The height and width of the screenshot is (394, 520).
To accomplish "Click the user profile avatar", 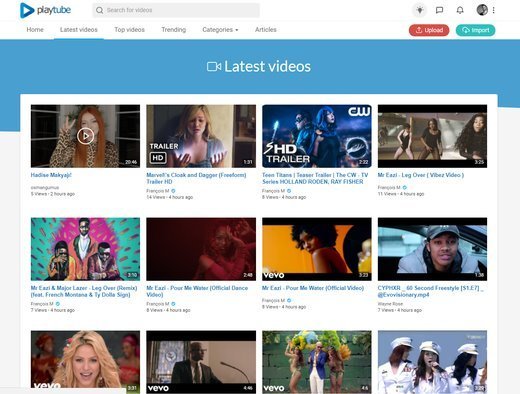I will tap(482, 10).
